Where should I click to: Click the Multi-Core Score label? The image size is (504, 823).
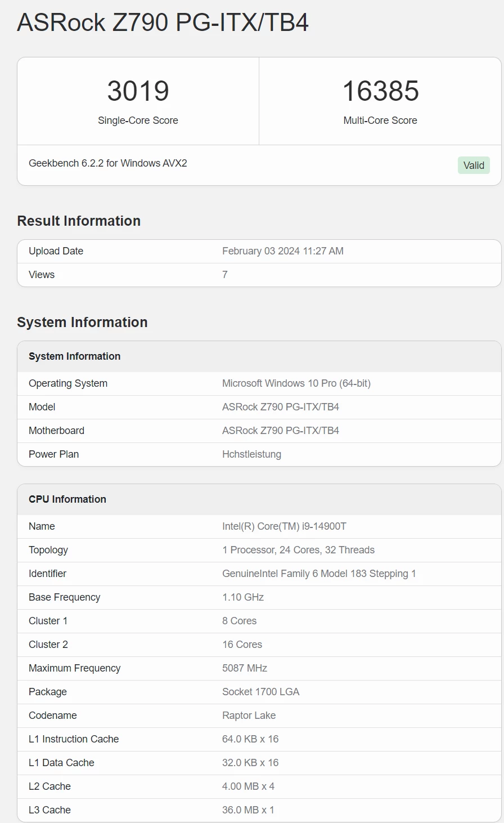[380, 120]
